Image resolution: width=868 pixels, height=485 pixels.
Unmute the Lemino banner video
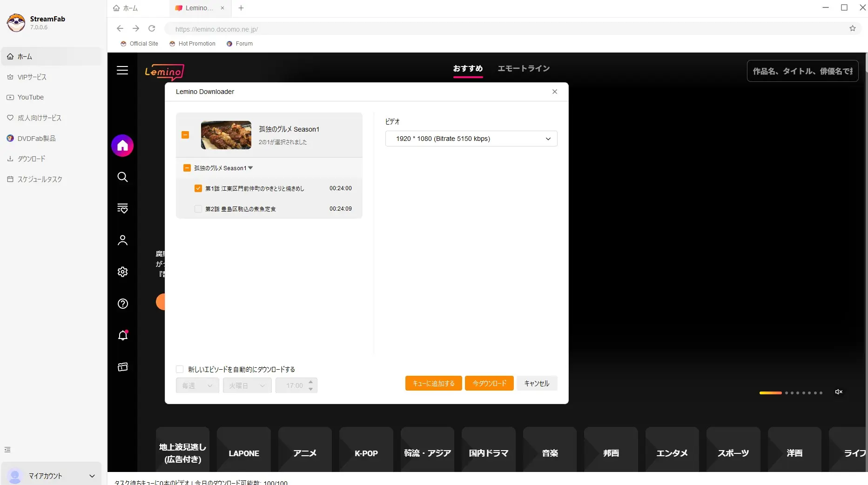click(x=839, y=392)
